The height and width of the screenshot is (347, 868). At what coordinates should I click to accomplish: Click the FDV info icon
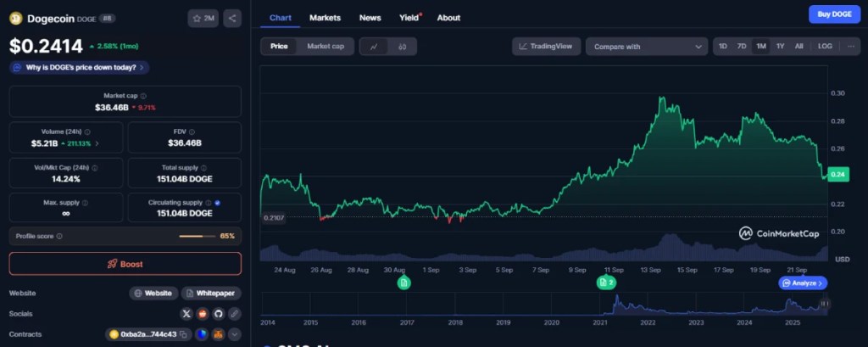[192, 132]
